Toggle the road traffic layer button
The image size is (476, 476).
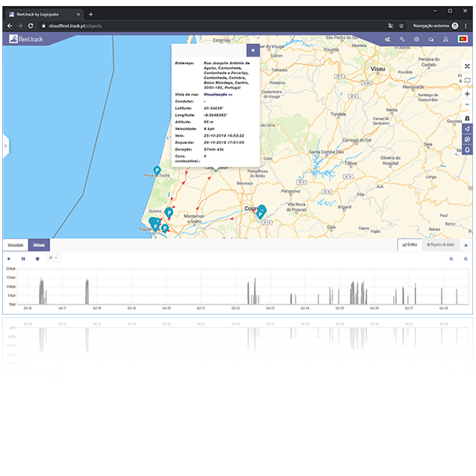[467, 119]
